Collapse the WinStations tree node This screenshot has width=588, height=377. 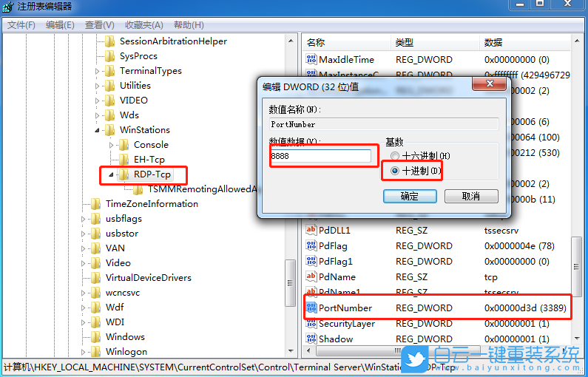[x=97, y=130]
